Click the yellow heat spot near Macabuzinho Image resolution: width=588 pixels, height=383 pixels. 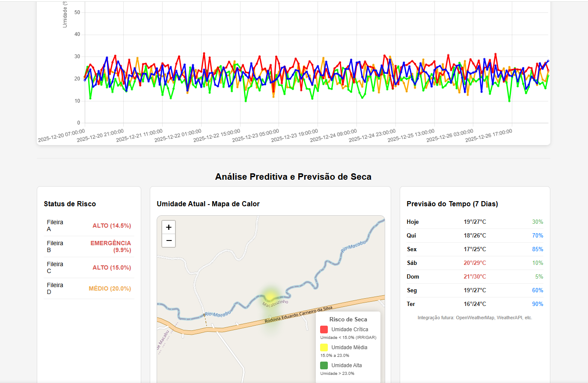[x=270, y=296]
